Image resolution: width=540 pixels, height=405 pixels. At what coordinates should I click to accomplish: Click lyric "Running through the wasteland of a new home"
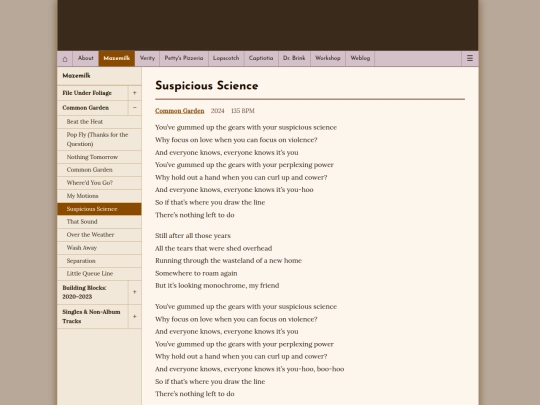click(x=228, y=261)
